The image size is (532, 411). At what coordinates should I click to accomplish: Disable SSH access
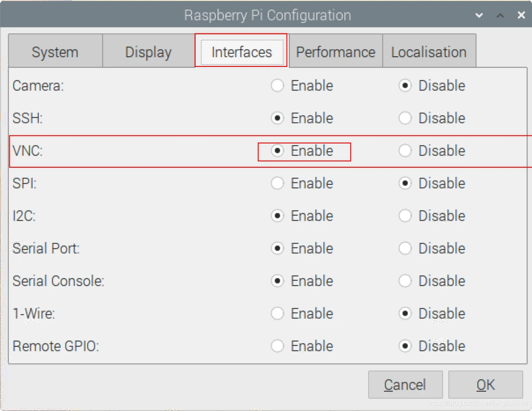pyautogui.click(x=432, y=118)
